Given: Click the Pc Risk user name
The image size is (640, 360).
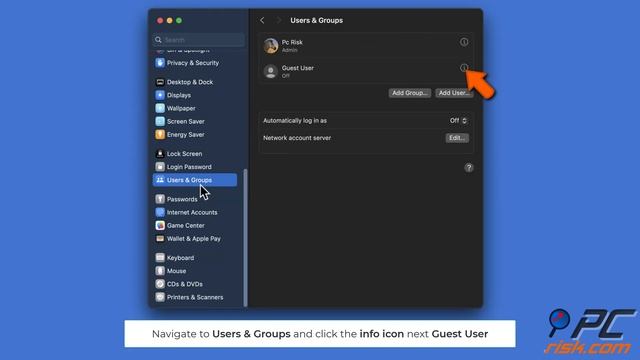Looking at the screenshot, I should tap(292, 42).
